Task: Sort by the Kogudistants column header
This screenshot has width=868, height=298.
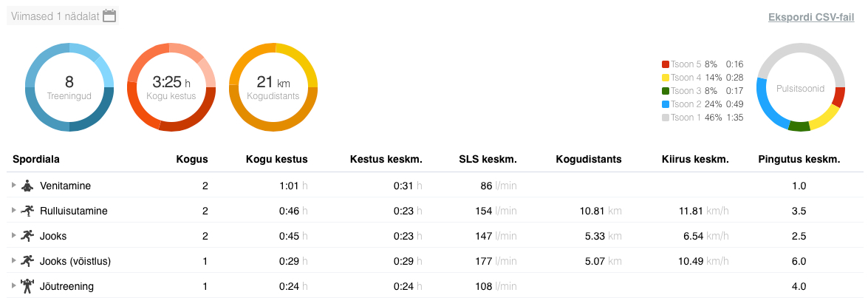Action: (588, 159)
